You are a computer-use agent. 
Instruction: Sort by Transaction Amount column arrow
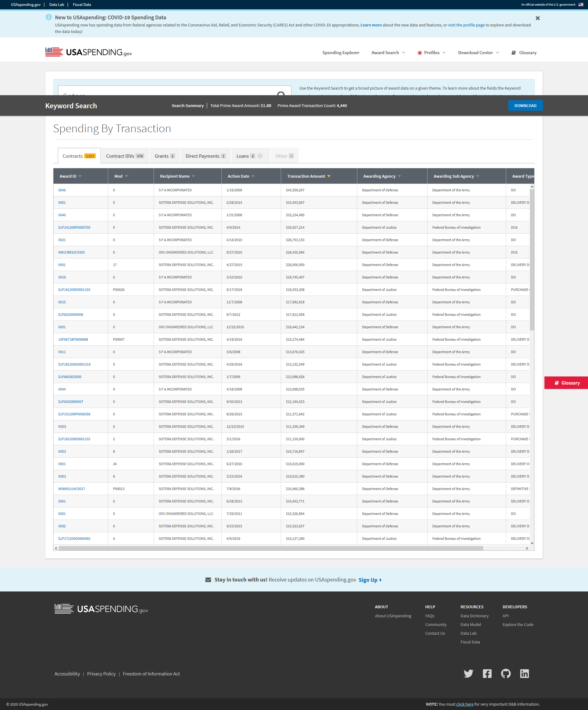[329, 176]
